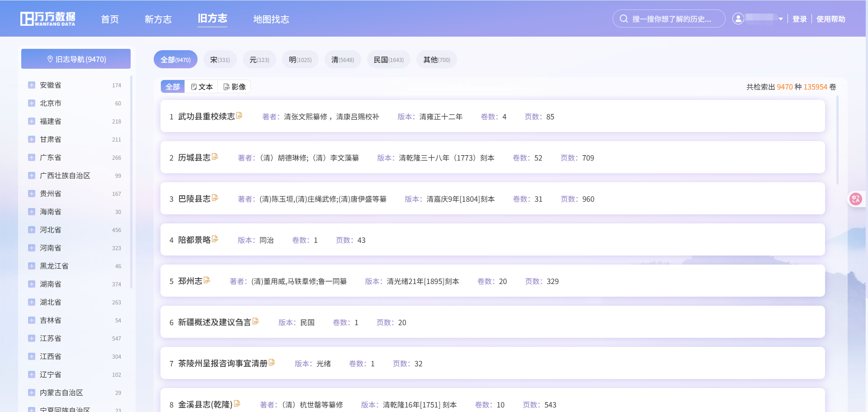Select the 全部 type filter

173,87
